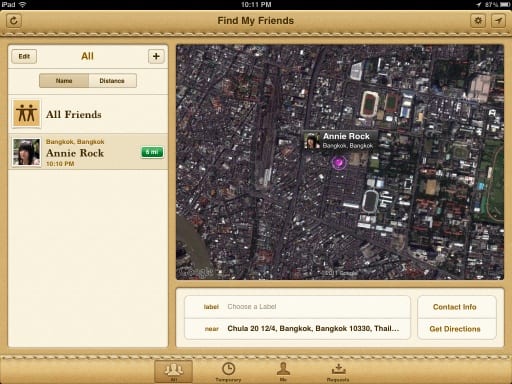The image size is (512, 384).
Task: Click the Edit button in friends panel
Action: pos(24,56)
